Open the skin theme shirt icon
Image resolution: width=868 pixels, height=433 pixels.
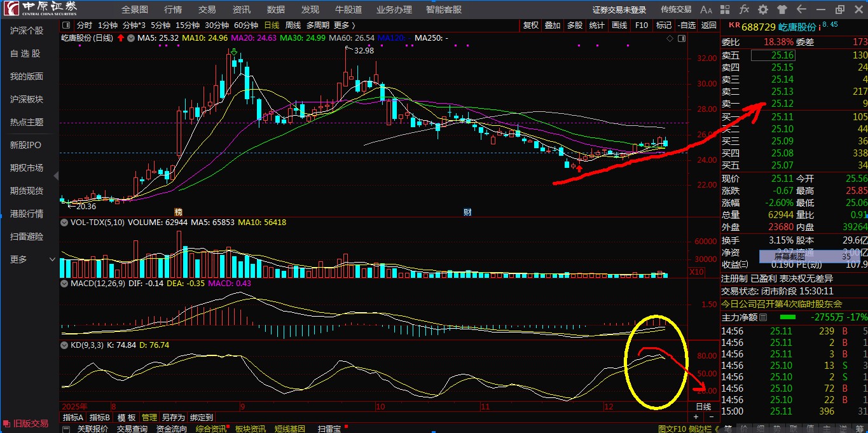click(x=782, y=10)
